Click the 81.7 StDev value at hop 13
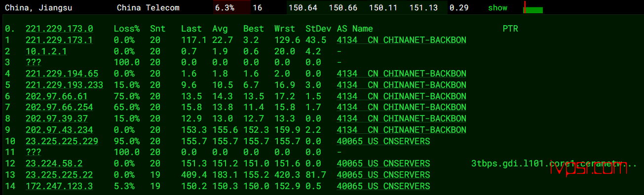The image size is (644, 195). [x=316, y=175]
